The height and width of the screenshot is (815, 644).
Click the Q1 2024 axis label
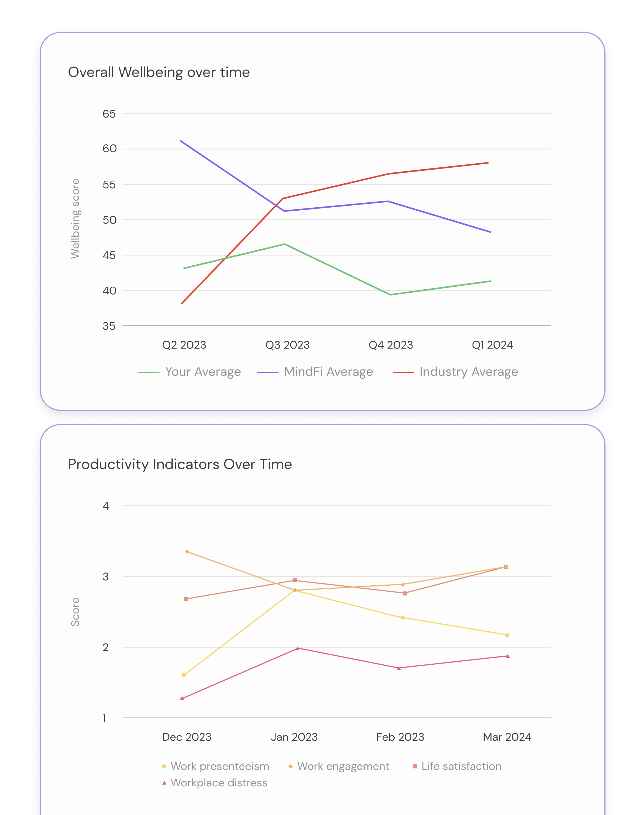(x=492, y=345)
